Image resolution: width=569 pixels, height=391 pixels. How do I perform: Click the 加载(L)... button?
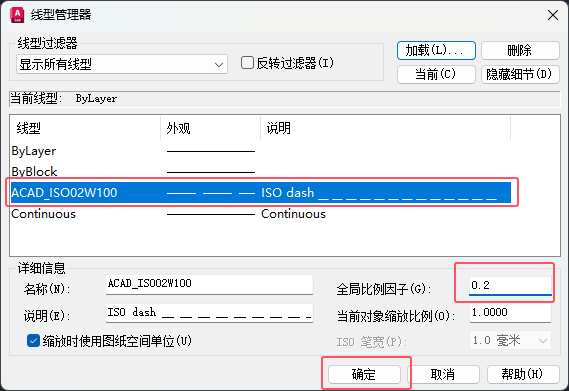click(436, 50)
